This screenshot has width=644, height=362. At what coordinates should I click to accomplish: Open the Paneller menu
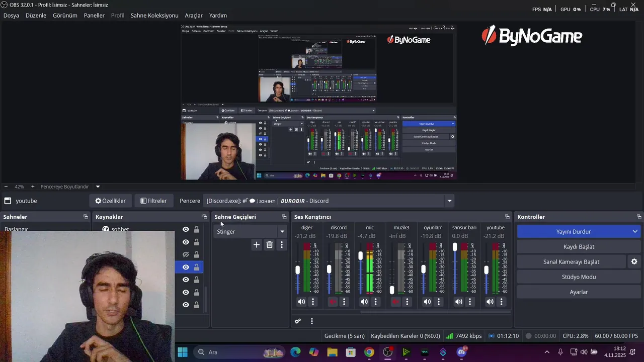94,15
